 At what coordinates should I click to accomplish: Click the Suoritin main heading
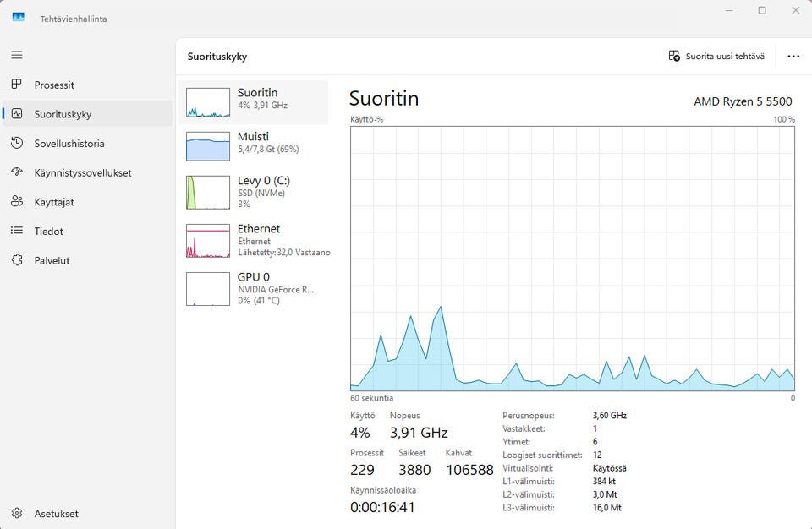point(384,98)
